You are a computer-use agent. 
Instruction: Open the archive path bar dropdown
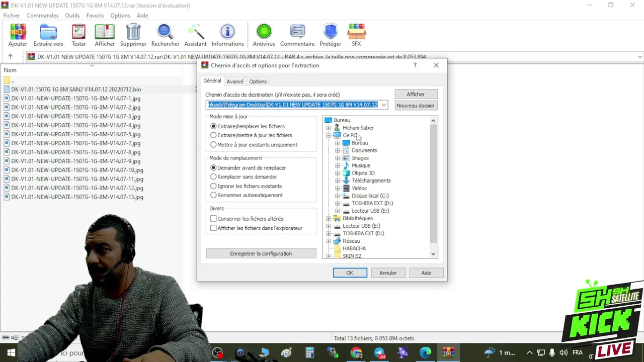click(640, 57)
